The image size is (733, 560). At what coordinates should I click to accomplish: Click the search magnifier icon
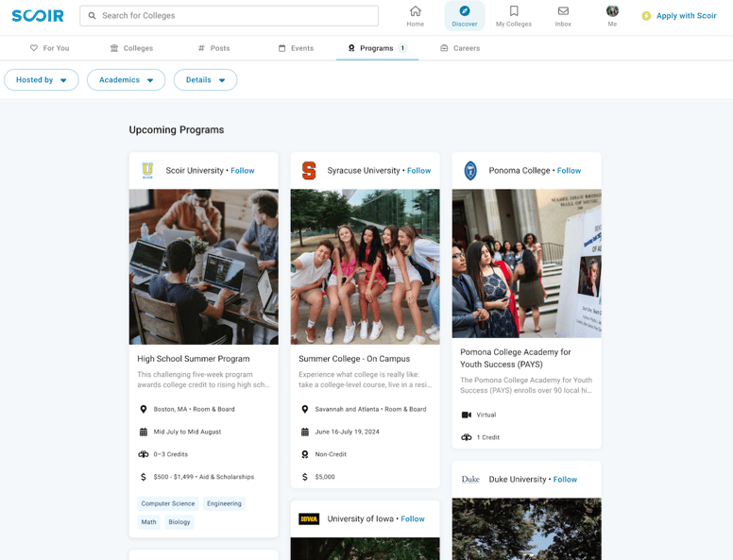tap(92, 15)
